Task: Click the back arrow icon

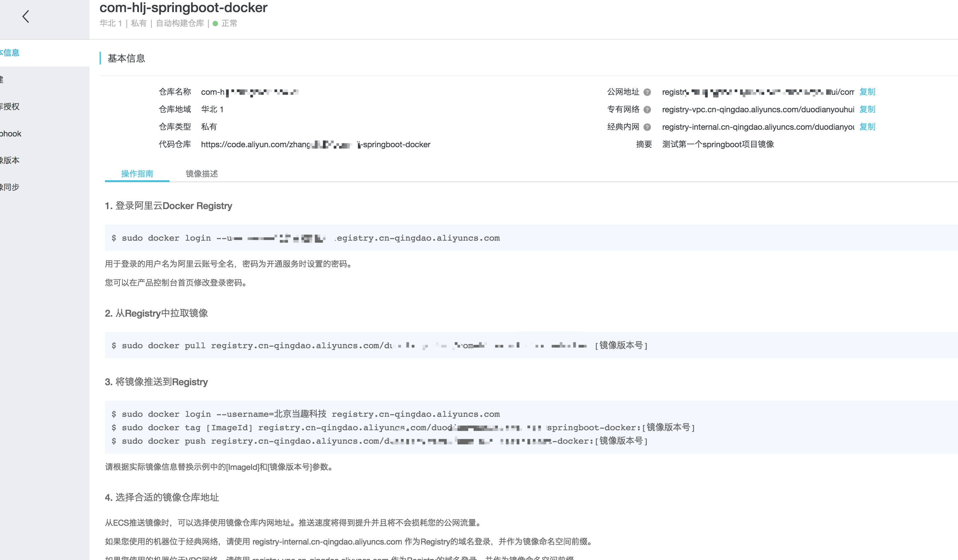Action: (26, 16)
